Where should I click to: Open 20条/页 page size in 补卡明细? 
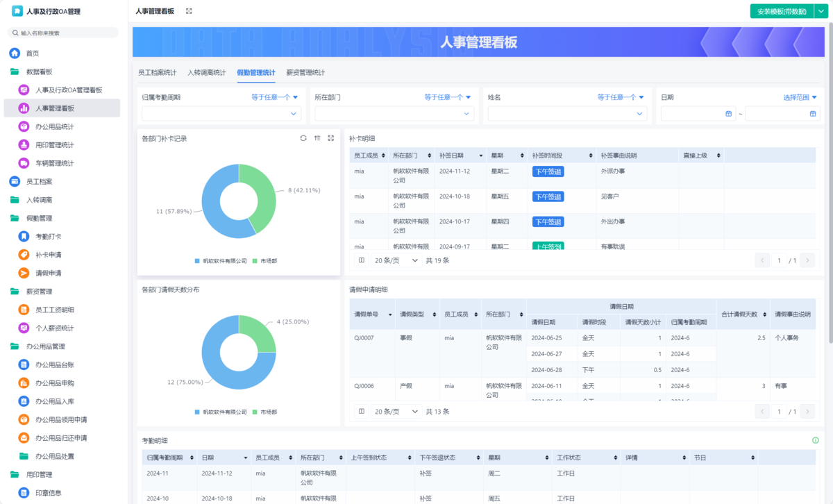coord(396,260)
